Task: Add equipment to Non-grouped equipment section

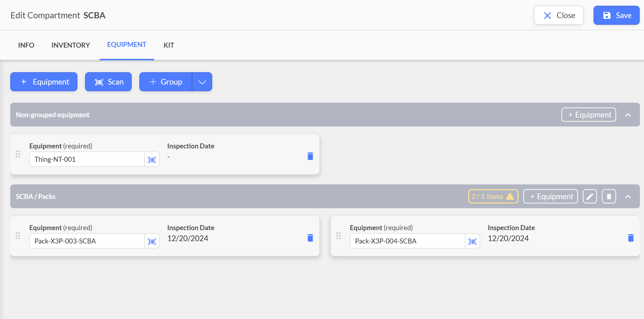Action: point(589,115)
